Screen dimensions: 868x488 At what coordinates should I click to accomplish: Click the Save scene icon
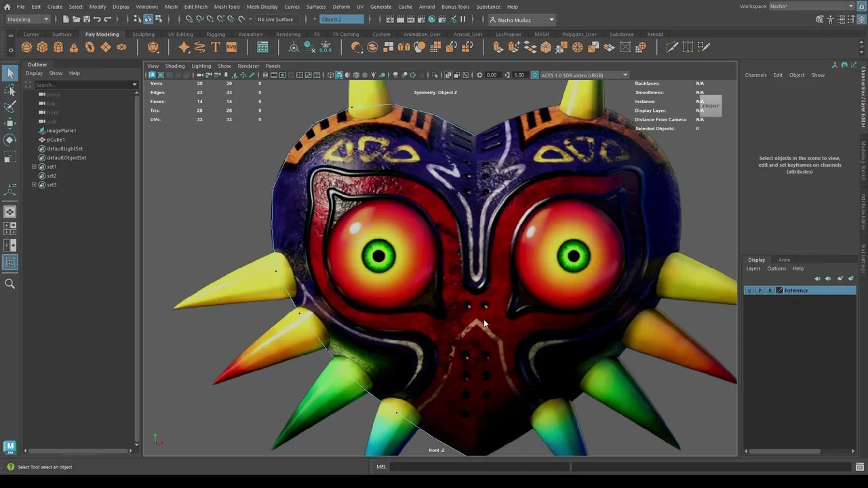tap(87, 19)
